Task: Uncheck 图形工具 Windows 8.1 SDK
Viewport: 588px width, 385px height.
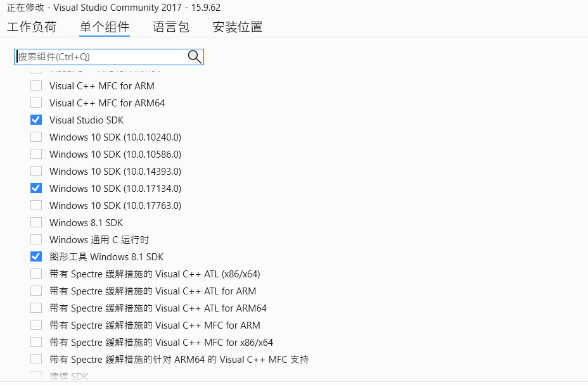Action: coord(36,256)
